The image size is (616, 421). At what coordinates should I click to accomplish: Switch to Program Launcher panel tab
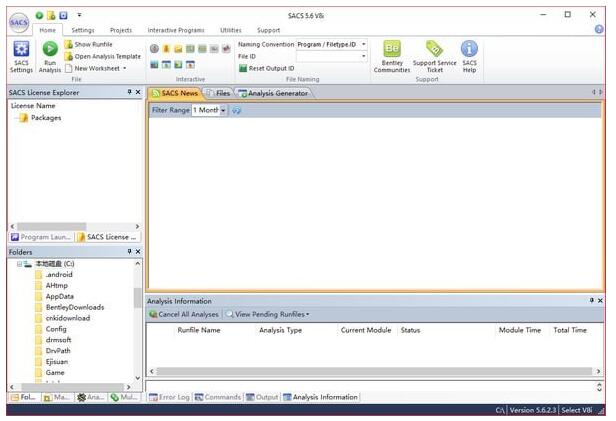(x=41, y=237)
